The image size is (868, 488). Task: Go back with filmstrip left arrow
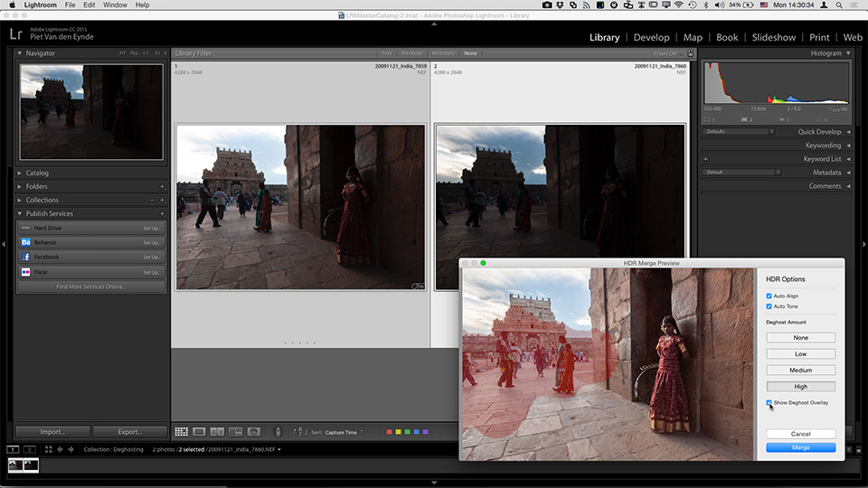60,449
